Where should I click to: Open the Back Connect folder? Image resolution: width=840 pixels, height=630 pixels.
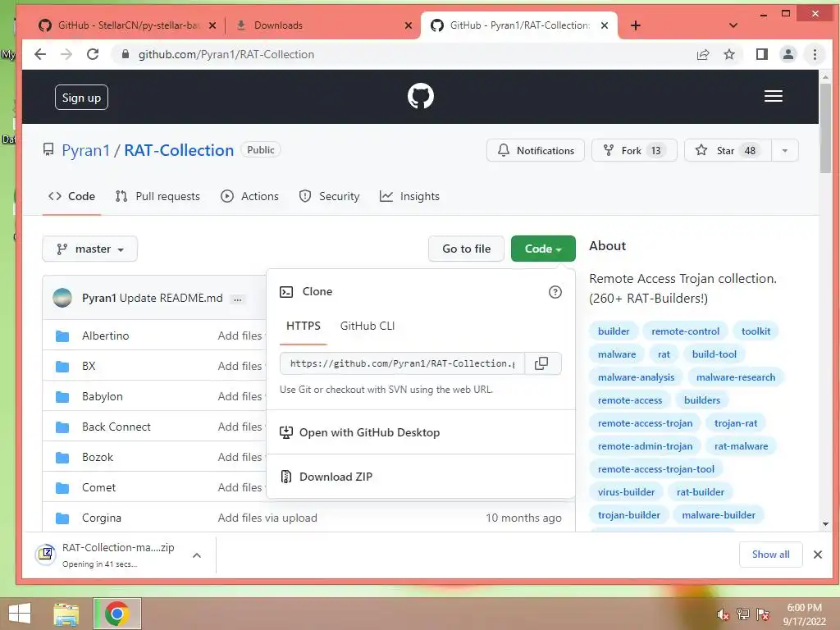coord(116,427)
